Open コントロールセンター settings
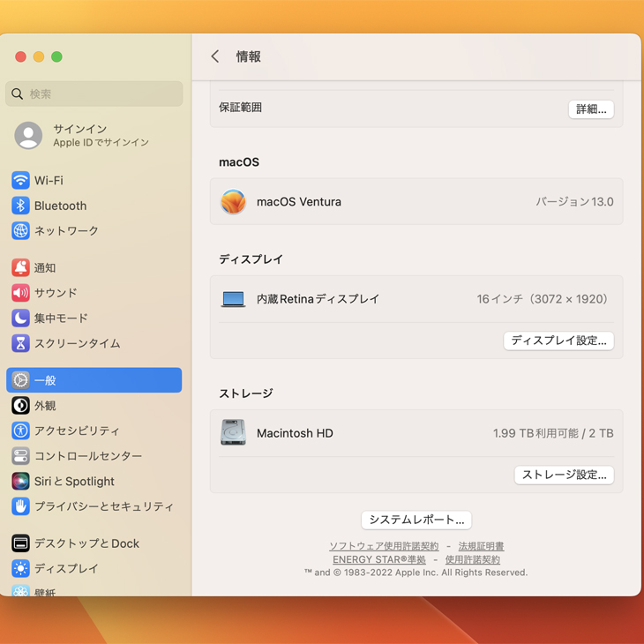 [x=87, y=456]
